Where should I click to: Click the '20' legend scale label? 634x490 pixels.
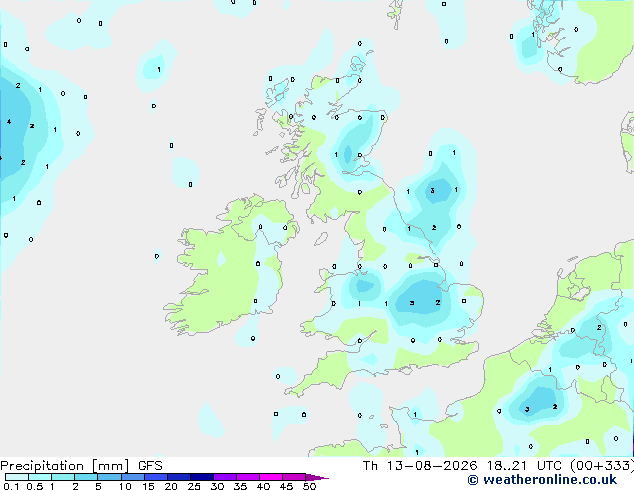[171, 486]
